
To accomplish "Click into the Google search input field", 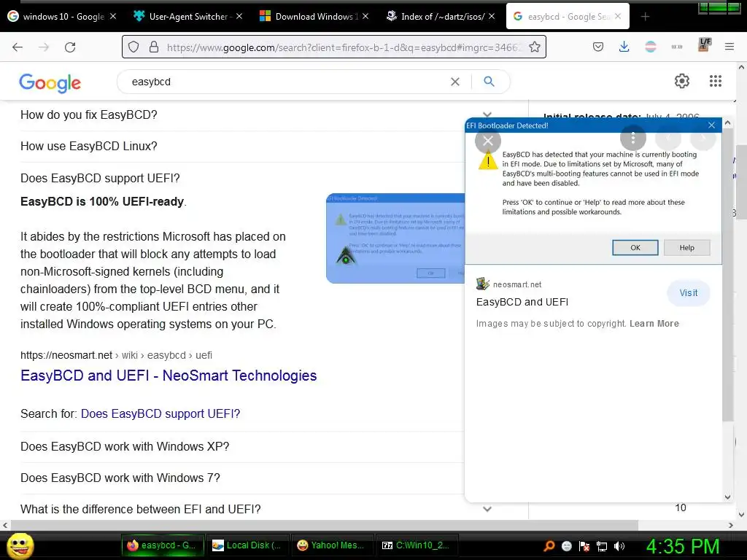I will [x=286, y=82].
